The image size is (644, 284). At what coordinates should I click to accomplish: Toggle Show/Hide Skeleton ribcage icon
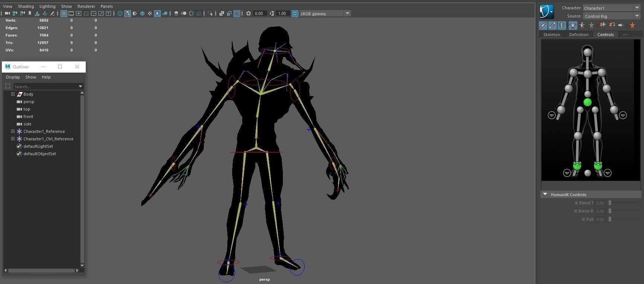[x=562, y=25]
